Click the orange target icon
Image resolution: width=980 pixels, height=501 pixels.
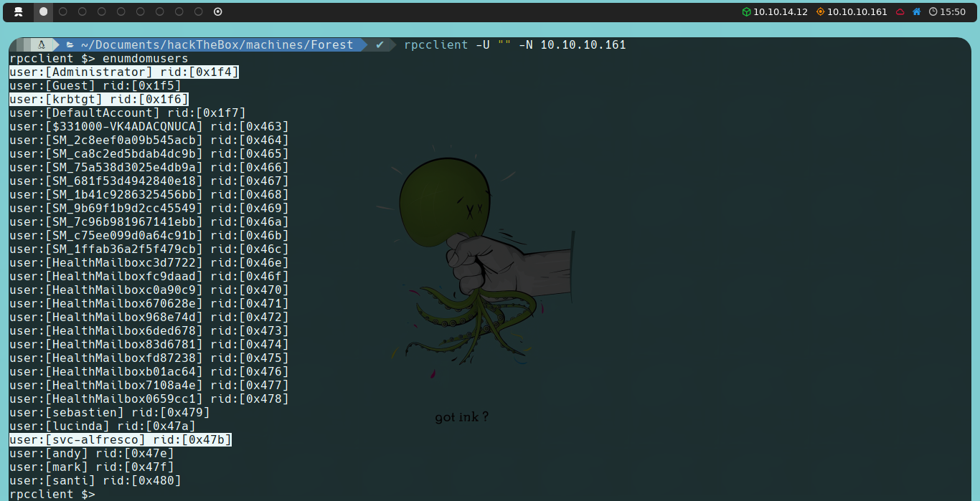click(820, 11)
